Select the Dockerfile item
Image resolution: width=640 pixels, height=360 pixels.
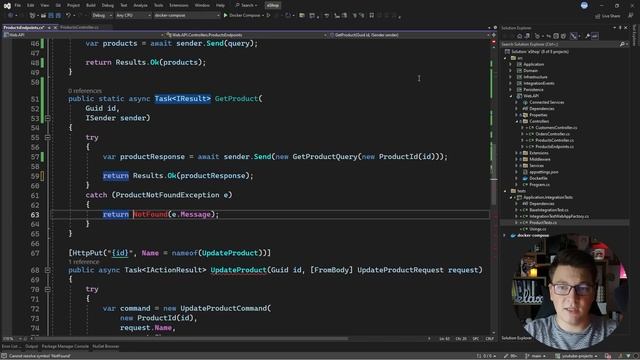pos(538,178)
